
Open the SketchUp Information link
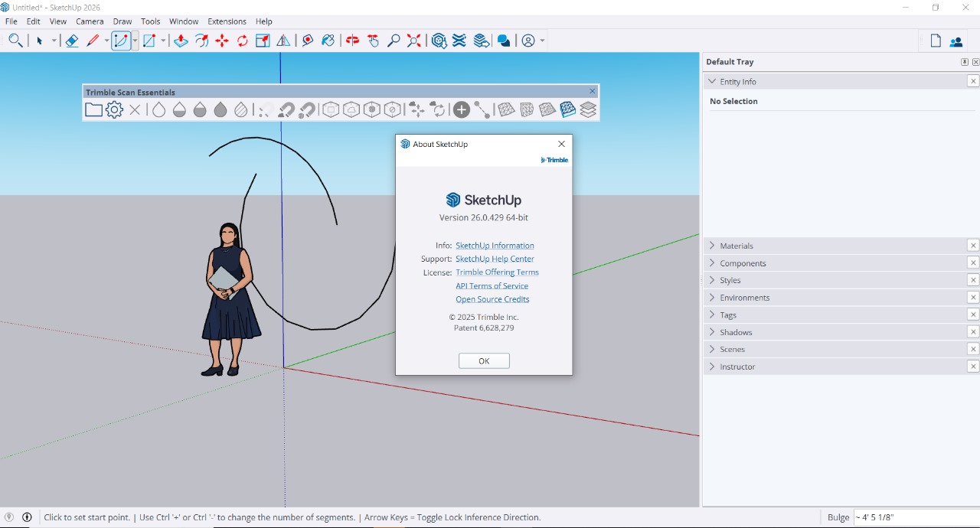(495, 246)
